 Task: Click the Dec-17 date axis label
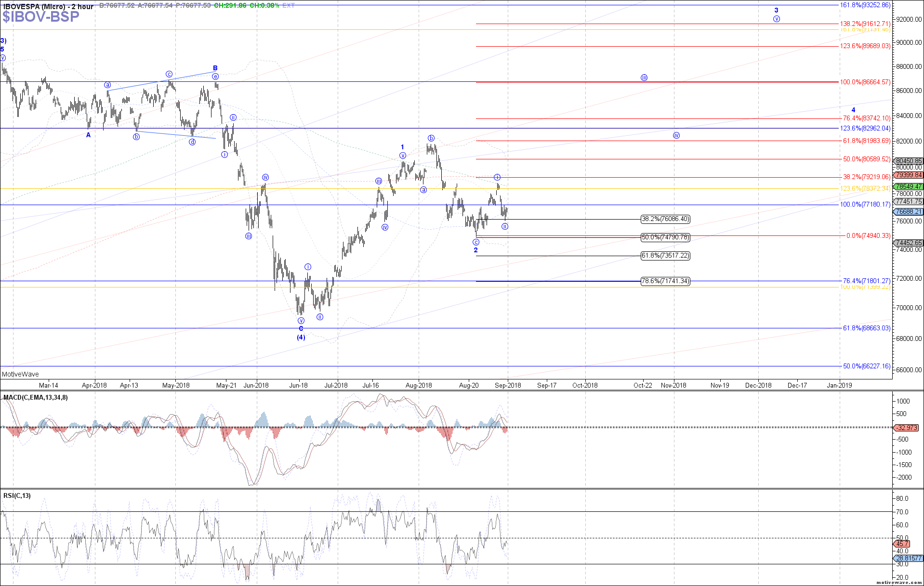point(797,385)
